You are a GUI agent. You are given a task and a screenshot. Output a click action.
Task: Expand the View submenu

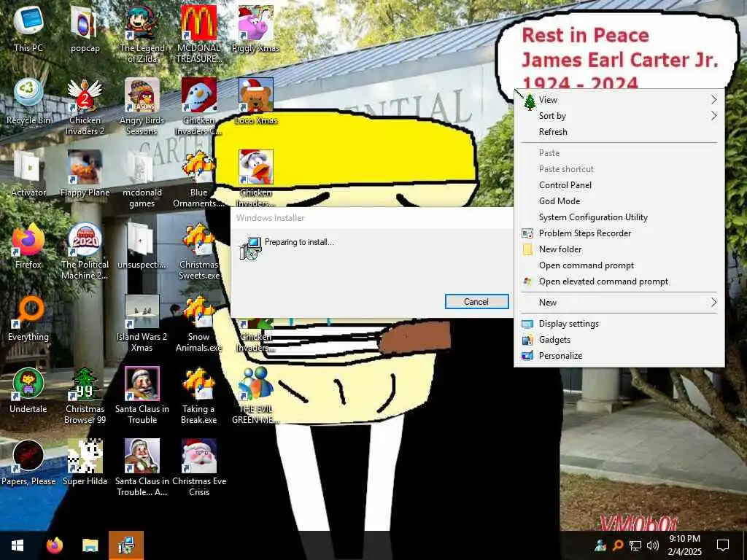(619, 99)
